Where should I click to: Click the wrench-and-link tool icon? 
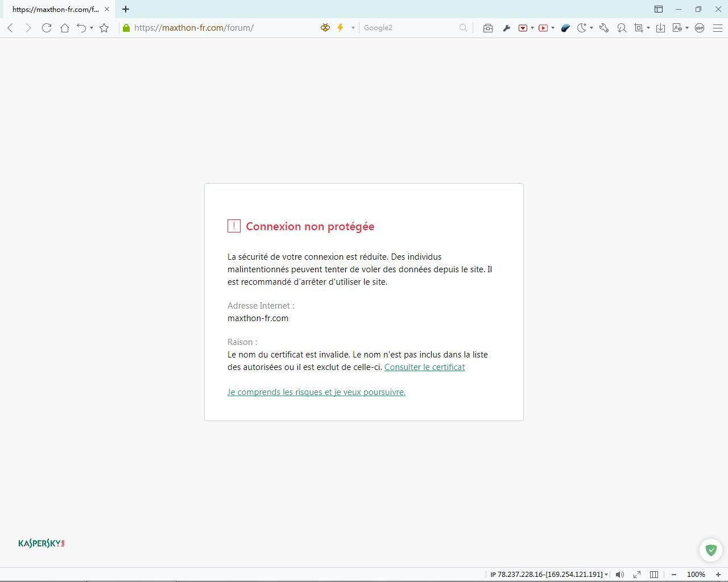604,28
